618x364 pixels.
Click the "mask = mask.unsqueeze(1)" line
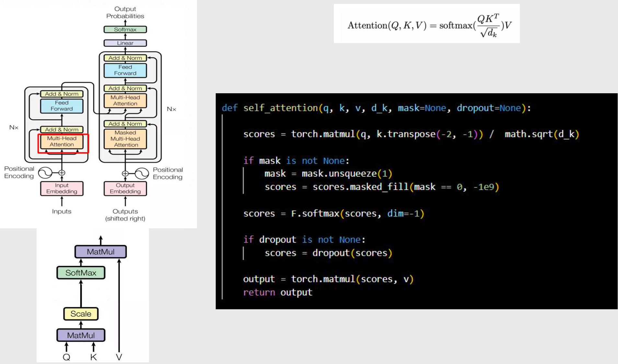(328, 174)
